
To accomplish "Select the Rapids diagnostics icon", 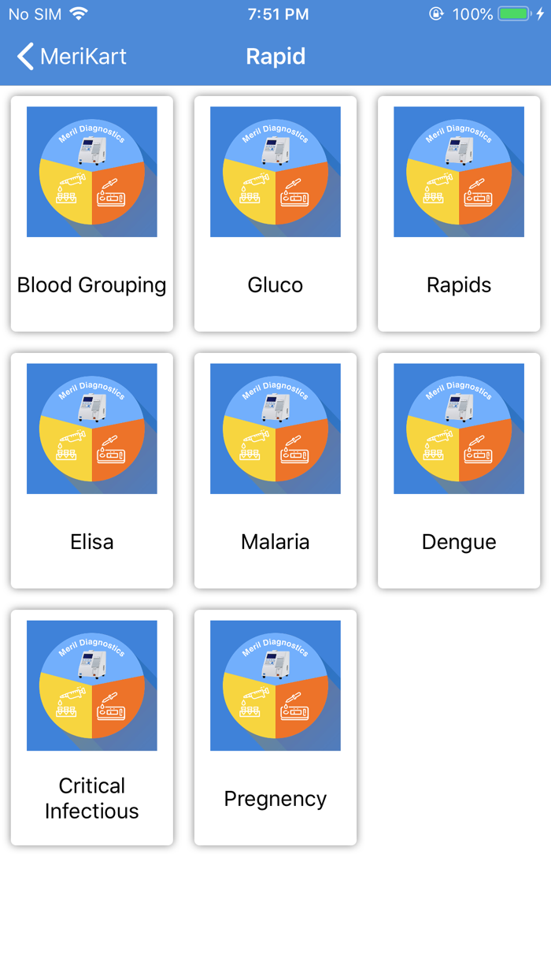I will pyautogui.click(x=459, y=172).
